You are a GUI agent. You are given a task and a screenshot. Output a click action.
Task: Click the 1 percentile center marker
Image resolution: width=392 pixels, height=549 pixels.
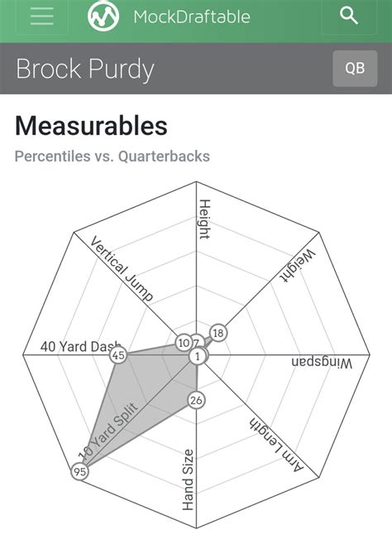click(x=198, y=356)
